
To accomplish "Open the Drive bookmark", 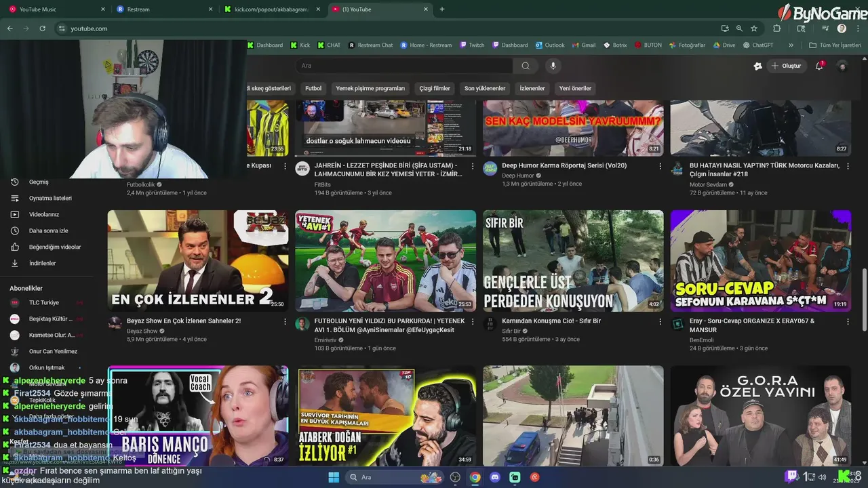I will (724, 45).
